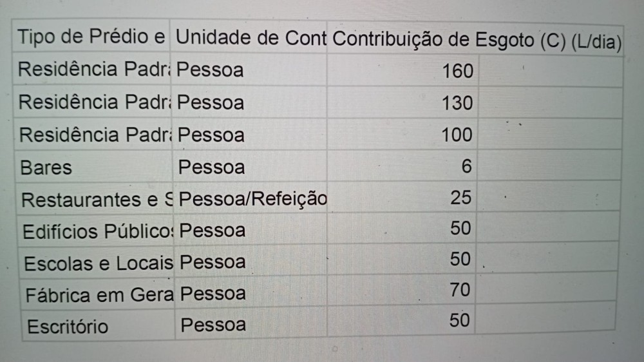The height and width of the screenshot is (362, 644).
Task: Select 'Residência Padr' cell in the 160 row
Action: [94, 70]
